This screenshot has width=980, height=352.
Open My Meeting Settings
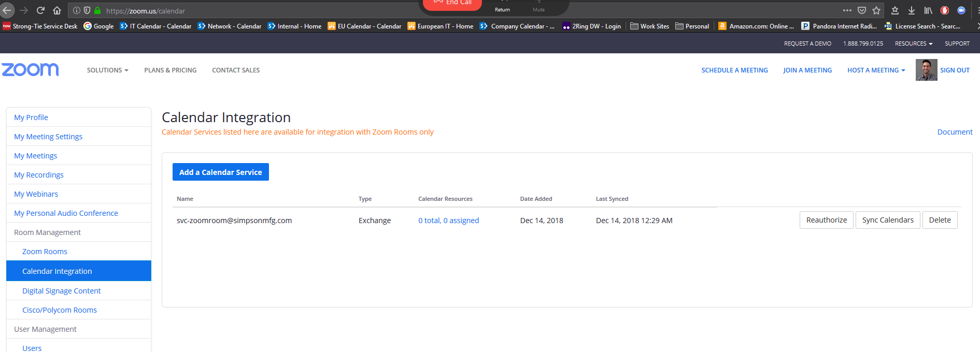coord(79,137)
